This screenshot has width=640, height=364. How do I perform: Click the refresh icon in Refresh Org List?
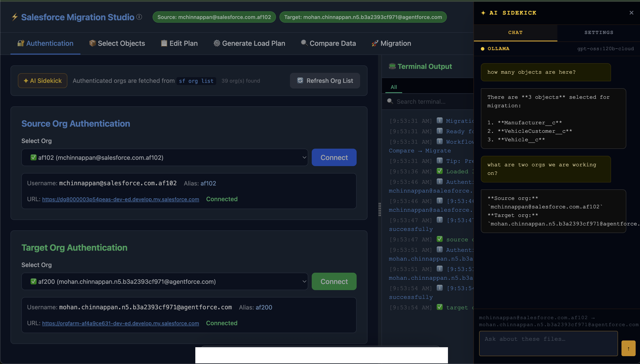(x=300, y=80)
